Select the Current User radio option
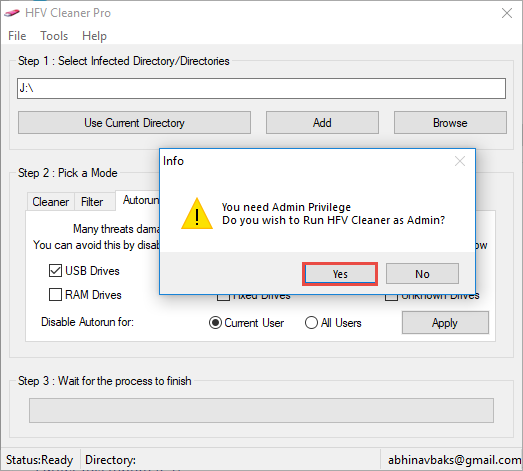 coord(215,323)
